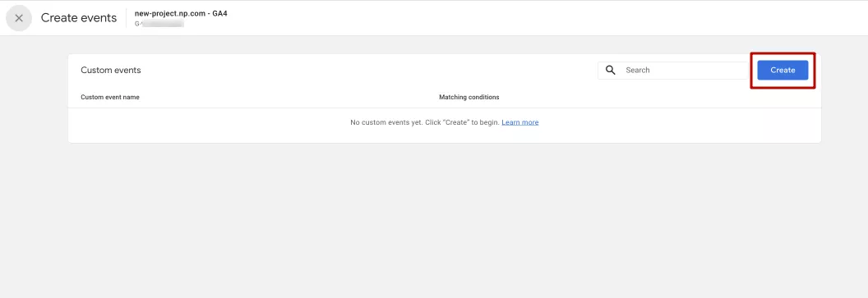The width and height of the screenshot is (868, 298).
Task: Click the blue Create button
Action: point(783,71)
